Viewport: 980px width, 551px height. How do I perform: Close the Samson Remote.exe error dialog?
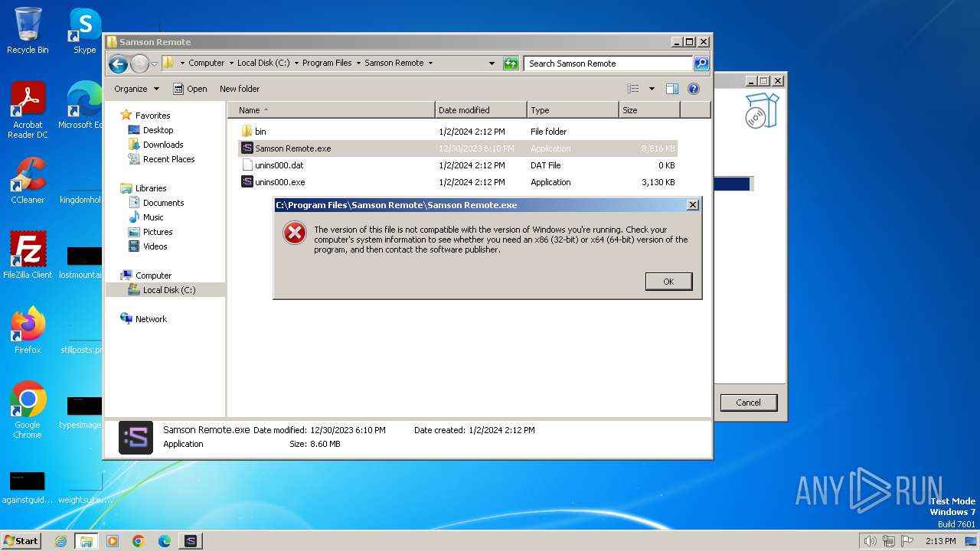[692, 205]
